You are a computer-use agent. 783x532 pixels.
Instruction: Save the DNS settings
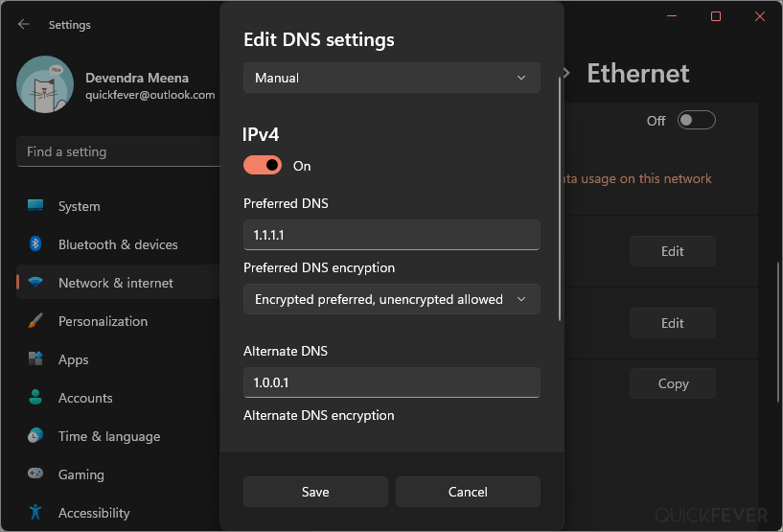click(315, 492)
